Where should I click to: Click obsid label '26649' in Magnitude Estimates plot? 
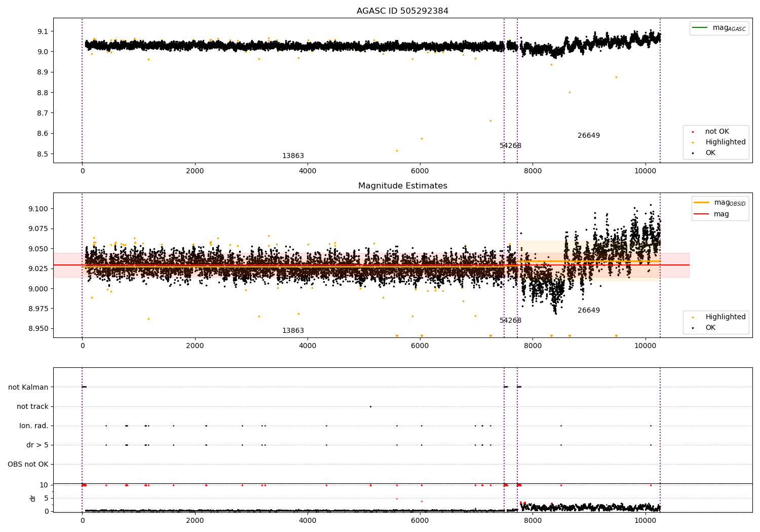(x=589, y=311)
